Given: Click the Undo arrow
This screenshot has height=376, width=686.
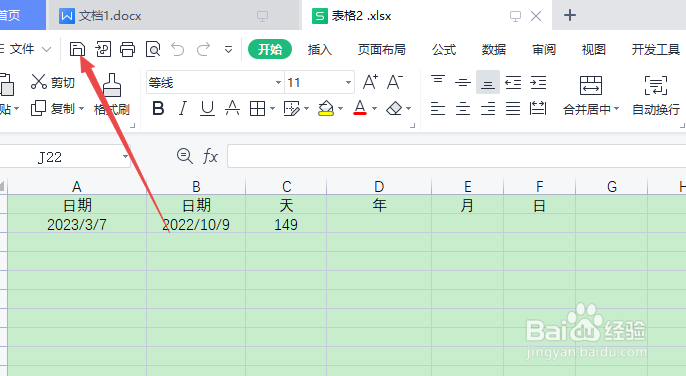Looking at the screenshot, I should coord(178,49).
